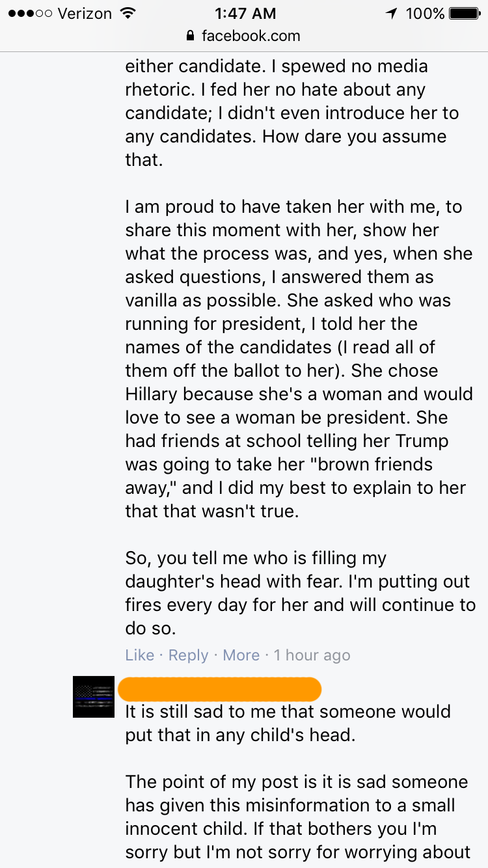Tap the 'How dare you assume that' paragraph
The image size is (488, 868).
[x=286, y=113]
